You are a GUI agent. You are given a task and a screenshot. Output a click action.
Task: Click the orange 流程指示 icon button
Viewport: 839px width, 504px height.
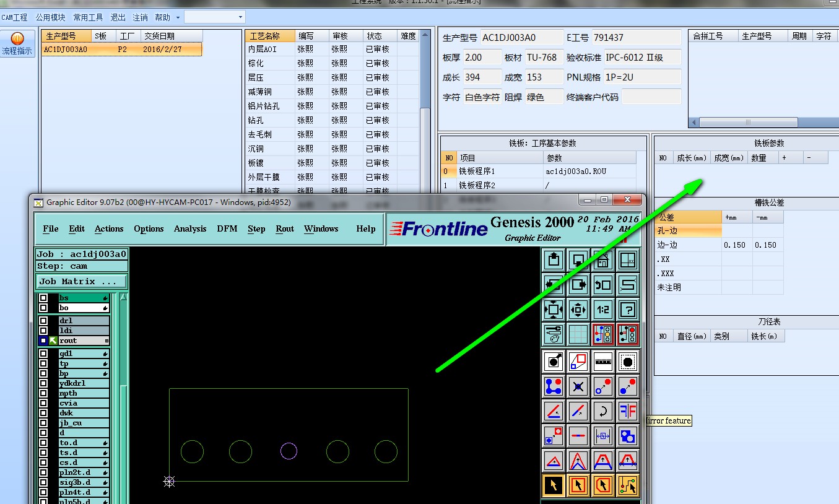point(17,44)
